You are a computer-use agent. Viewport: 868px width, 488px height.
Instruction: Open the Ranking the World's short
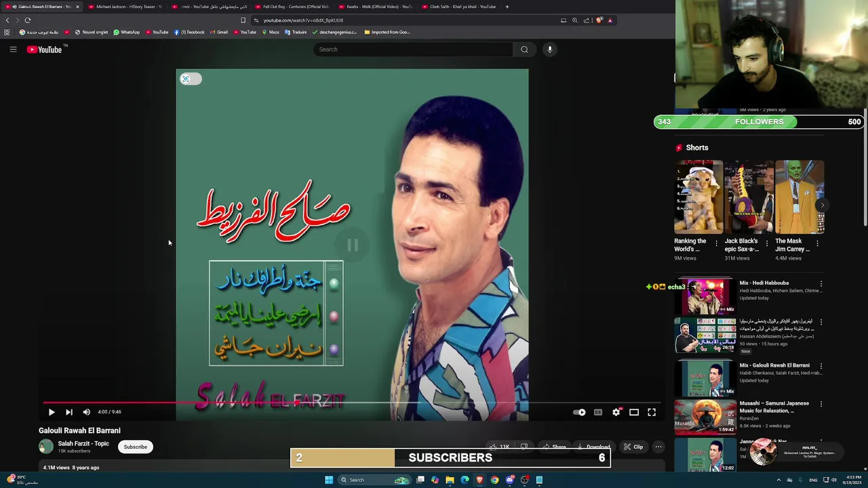[x=698, y=197]
